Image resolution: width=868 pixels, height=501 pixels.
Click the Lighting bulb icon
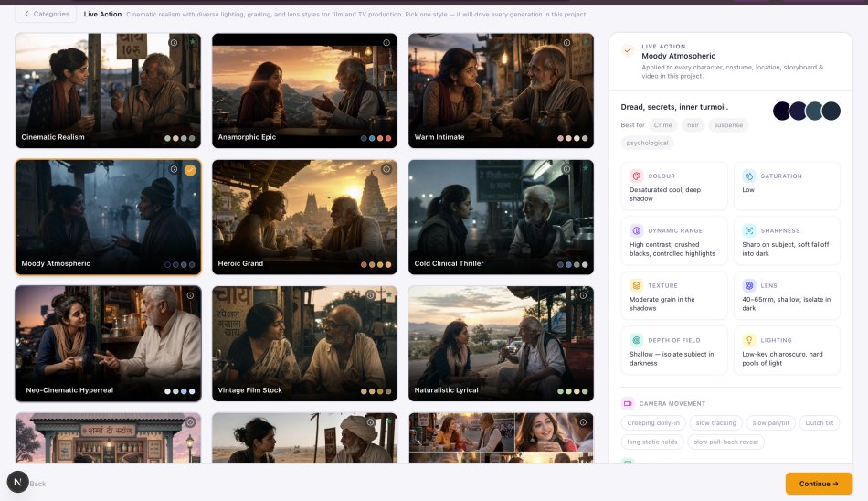pyautogui.click(x=749, y=340)
